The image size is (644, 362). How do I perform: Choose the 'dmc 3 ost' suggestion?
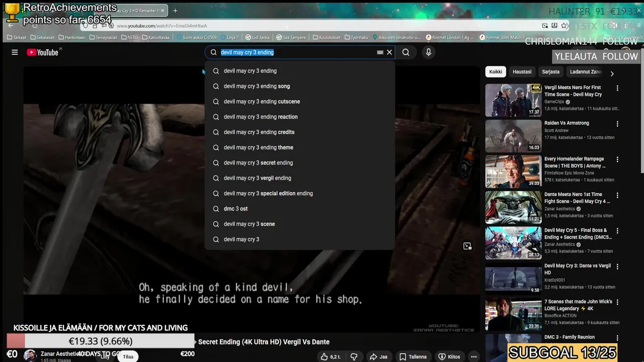pos(300,209)
